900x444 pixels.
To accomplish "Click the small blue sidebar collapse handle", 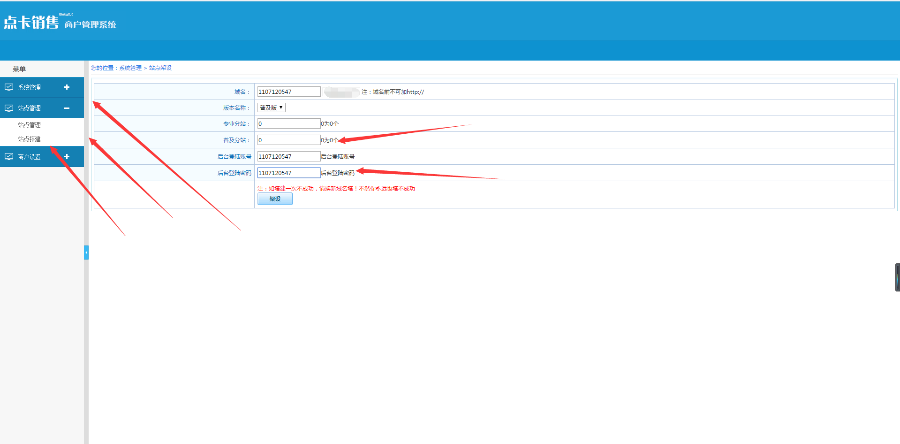I will pyautogui.click(x=87, y=252).
